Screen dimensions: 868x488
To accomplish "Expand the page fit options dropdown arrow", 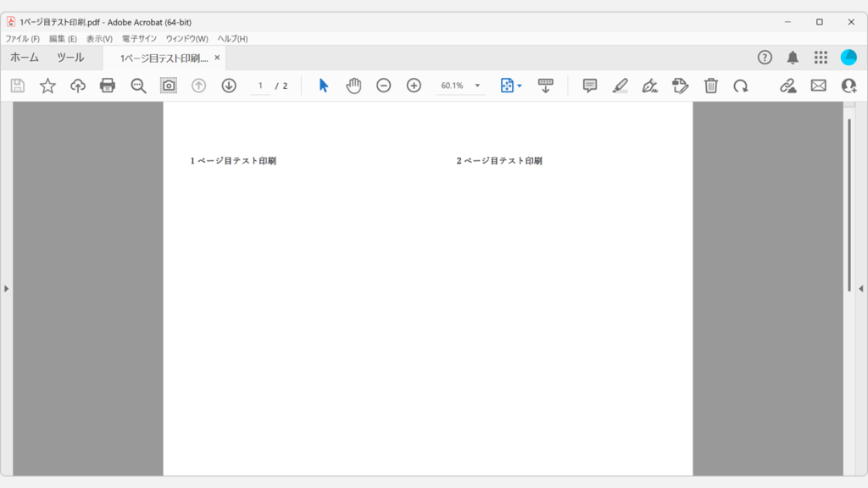I will (520, 86).
